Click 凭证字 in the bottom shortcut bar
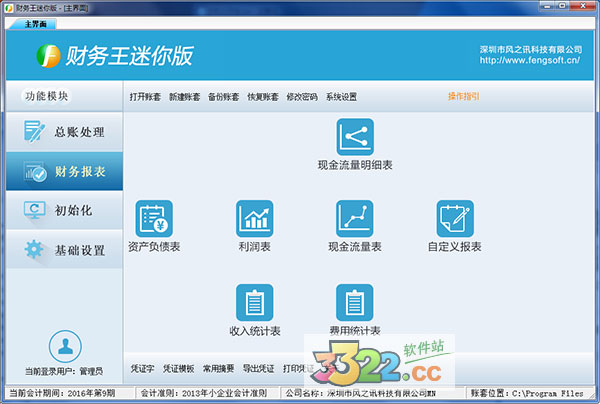Screen dimensions: 600x404 pyautogui.click(x=142, y=368)
